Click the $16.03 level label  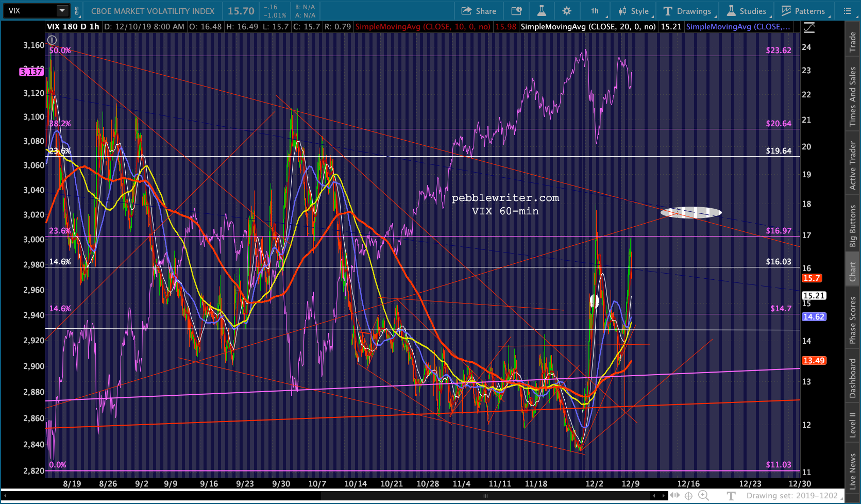[779, 262]
